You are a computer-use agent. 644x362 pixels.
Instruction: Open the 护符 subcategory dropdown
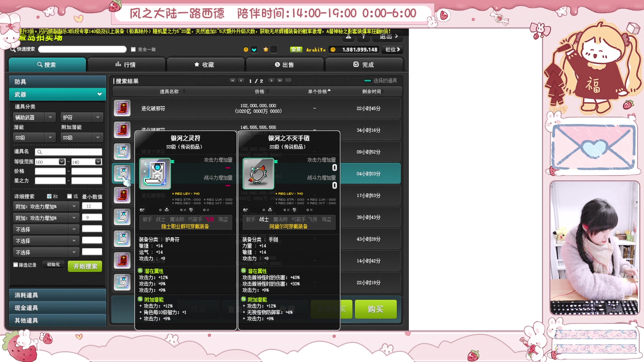[x=82, y=117]
